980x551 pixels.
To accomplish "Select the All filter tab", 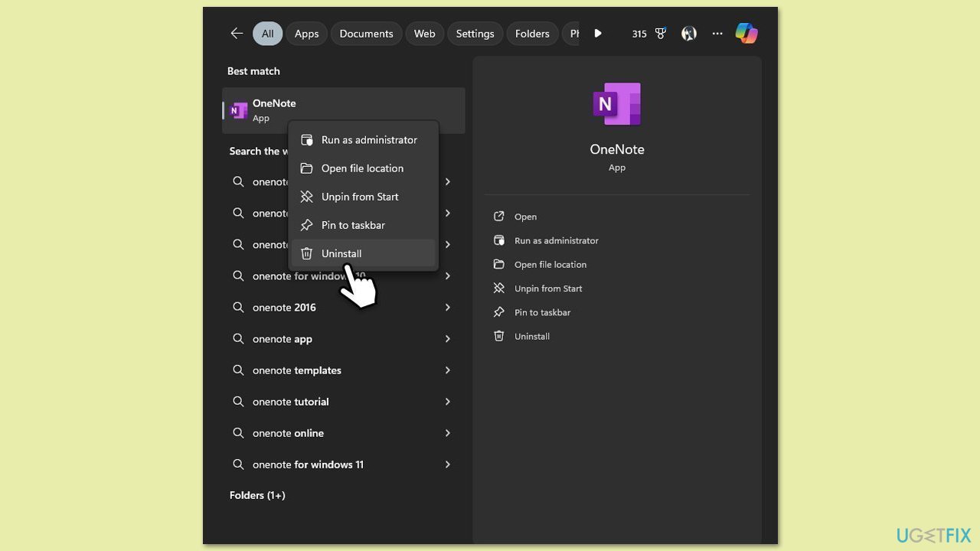I will click(267, 34).
